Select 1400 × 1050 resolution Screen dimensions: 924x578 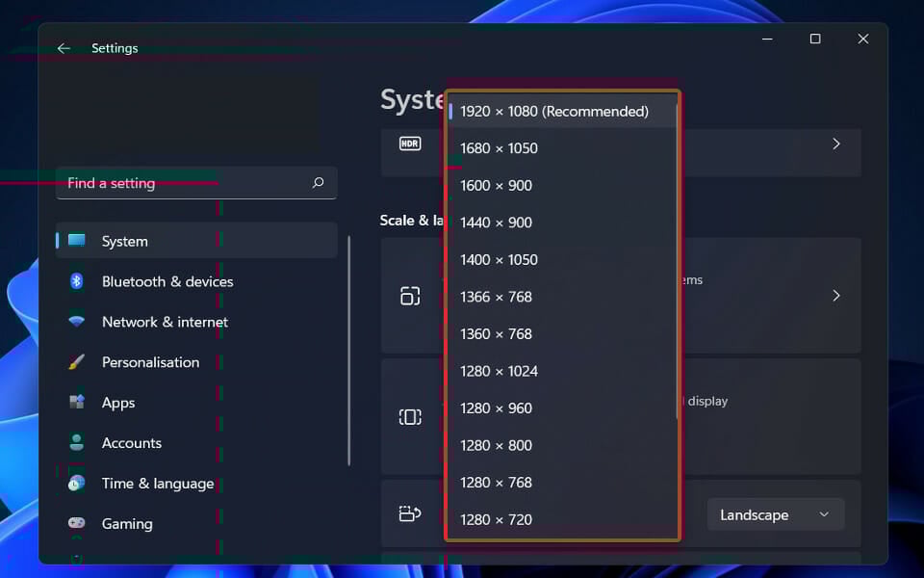(x=562, y=259)
